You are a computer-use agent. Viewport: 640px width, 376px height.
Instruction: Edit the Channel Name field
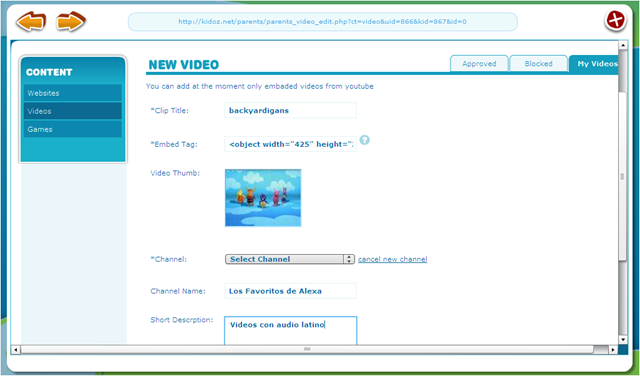pos(291,291)
